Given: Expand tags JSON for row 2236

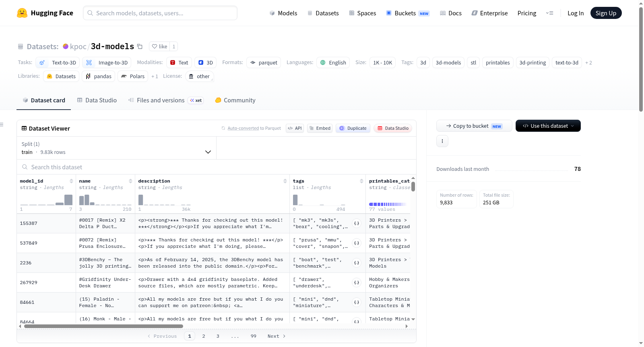Looking at the screenshot, I should (357, 263).
